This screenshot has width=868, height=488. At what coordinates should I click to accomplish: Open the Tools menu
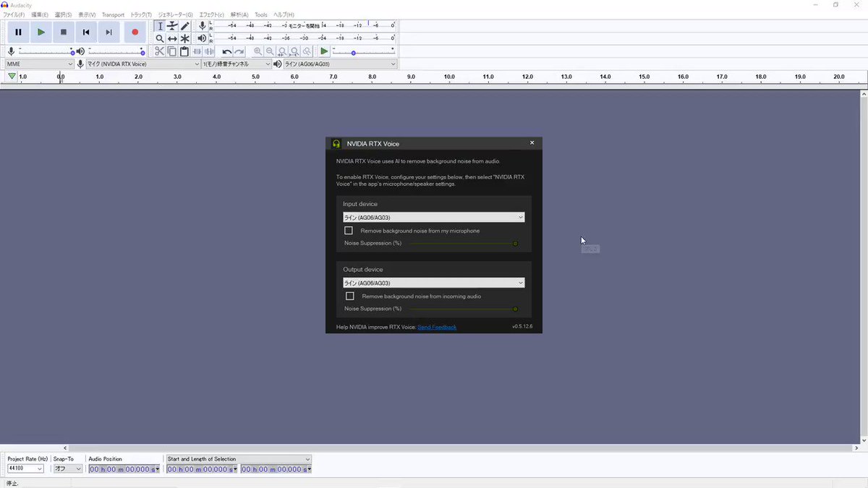261,14
